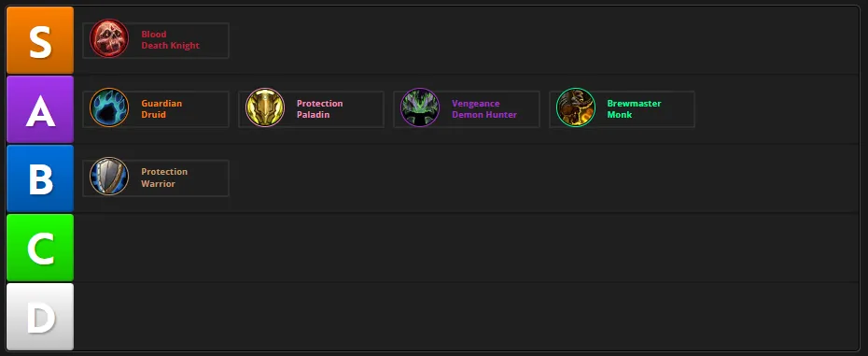Select the green C tier label
The image size is (868, 356).
tap(40, 248)
